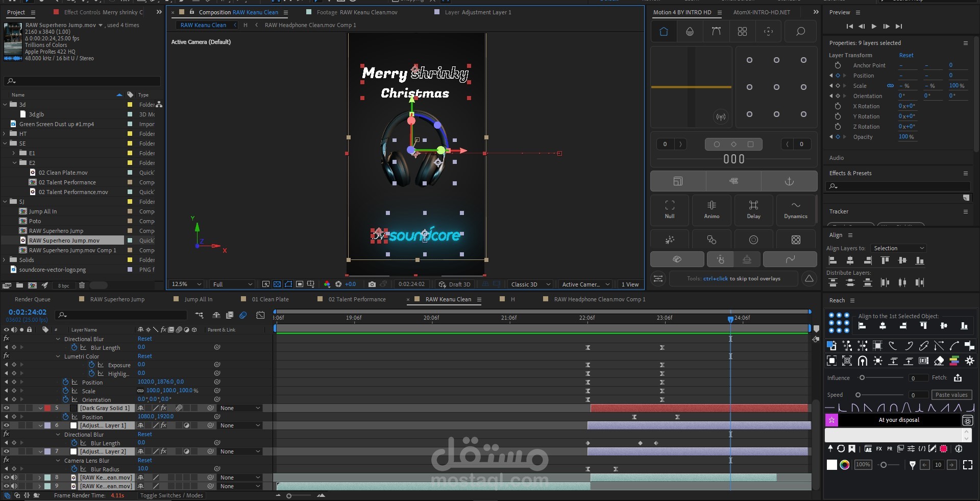Image resolution: width=980 pixels, height=501 pixels.
Task: Hide Adjustment Layer 1 with eye toggle
Action: pos(7,425)
